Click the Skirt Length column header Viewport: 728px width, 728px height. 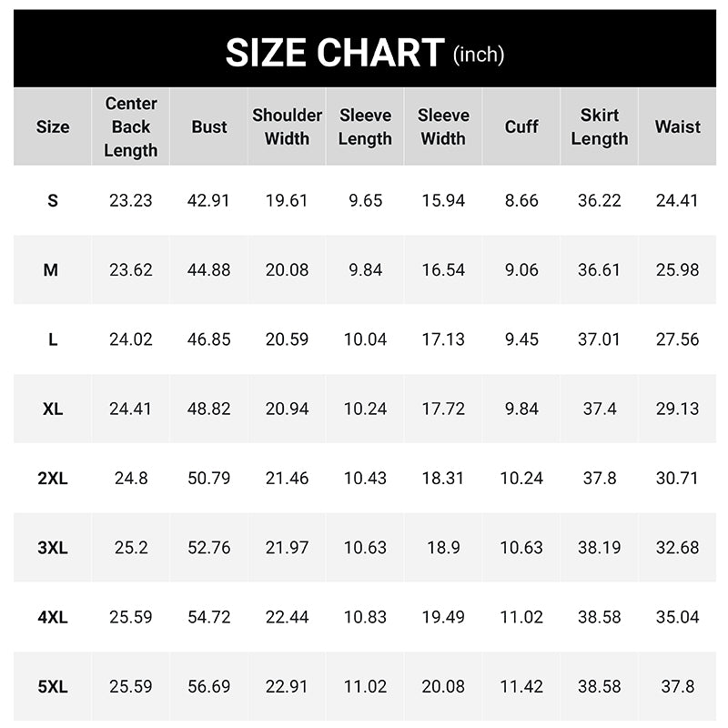click(x=600, y=127)
